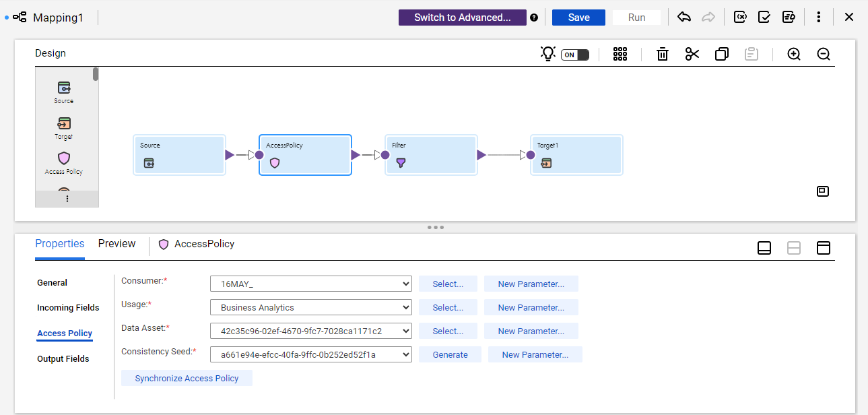Open the General properties section

point(53,283)
